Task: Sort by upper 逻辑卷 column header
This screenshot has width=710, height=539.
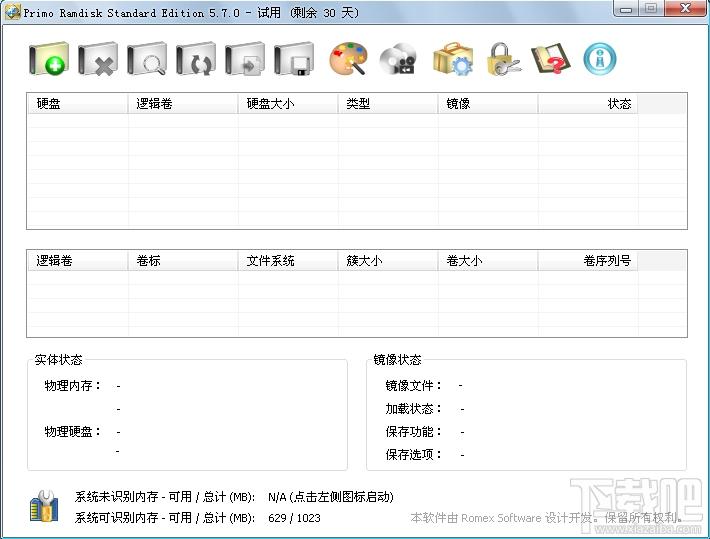Action: click(183, 104)
